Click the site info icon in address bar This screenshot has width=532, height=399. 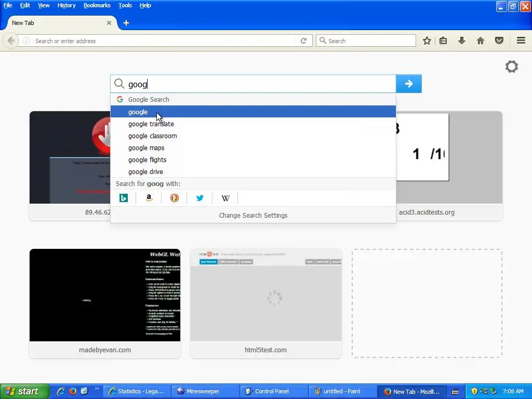point(26,41)
